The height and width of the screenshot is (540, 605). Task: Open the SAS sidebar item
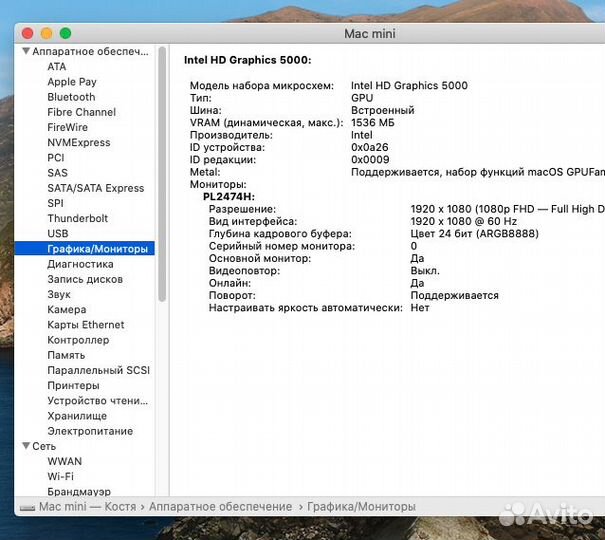[57, 172]
